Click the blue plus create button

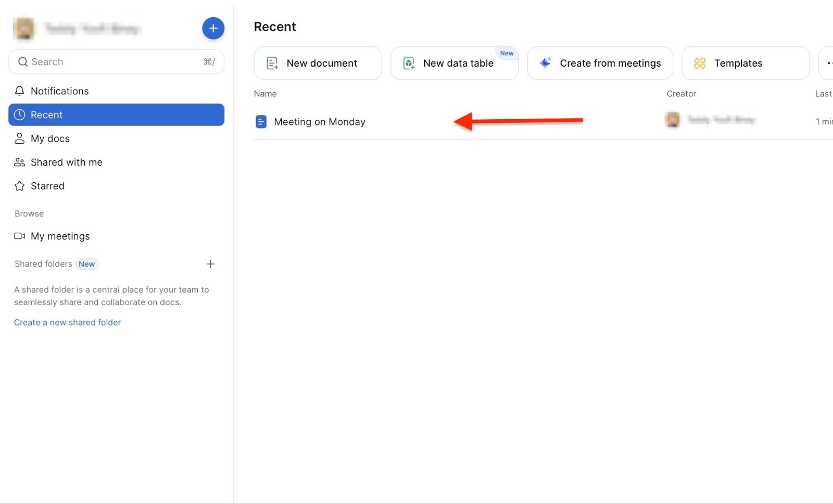click(x=213, y=28)
